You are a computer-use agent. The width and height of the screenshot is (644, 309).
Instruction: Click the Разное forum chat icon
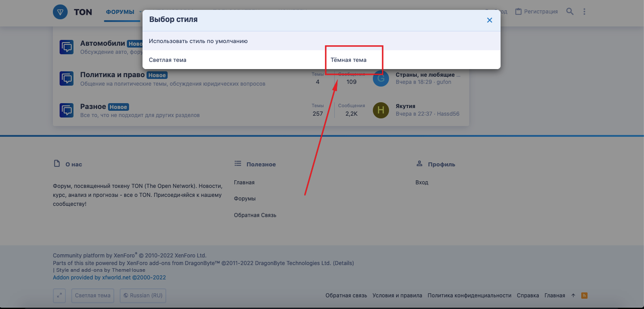click(x=66, y=110)
